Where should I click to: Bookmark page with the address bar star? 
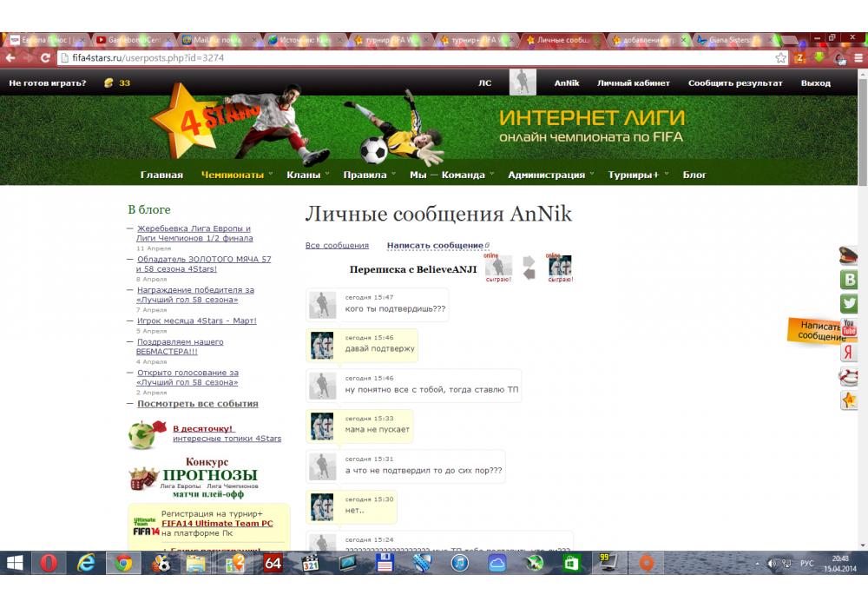coord(781,58)
